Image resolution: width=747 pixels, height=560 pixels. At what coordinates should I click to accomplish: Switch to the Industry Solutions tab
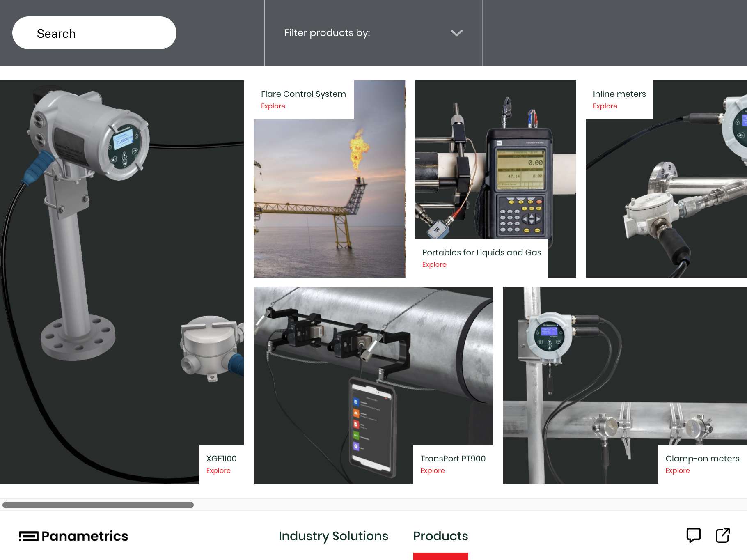point(333,536)
